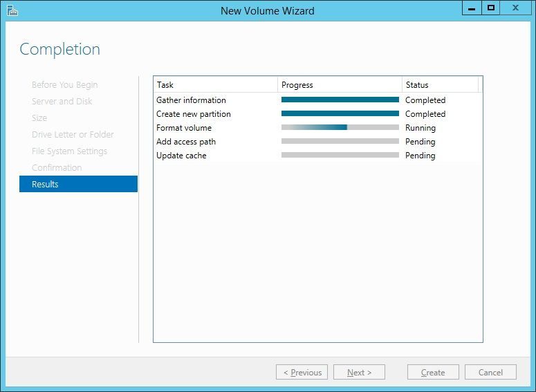Click the Status column header

tap(441, 85)
